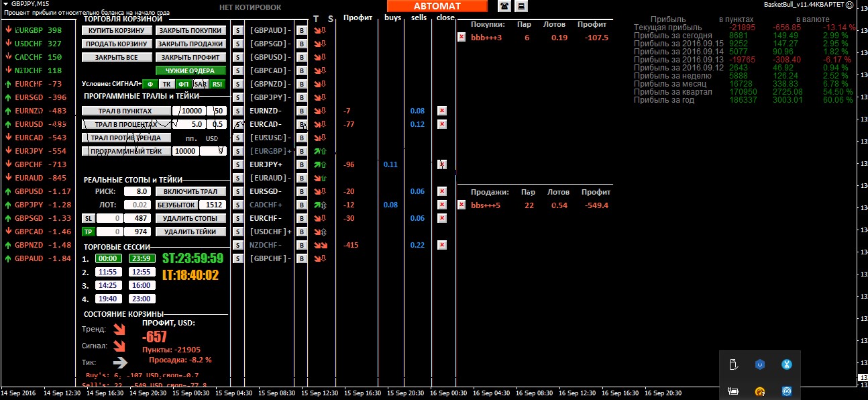Close the bbs+++5 sell basket with red X

tap(462, 205)
